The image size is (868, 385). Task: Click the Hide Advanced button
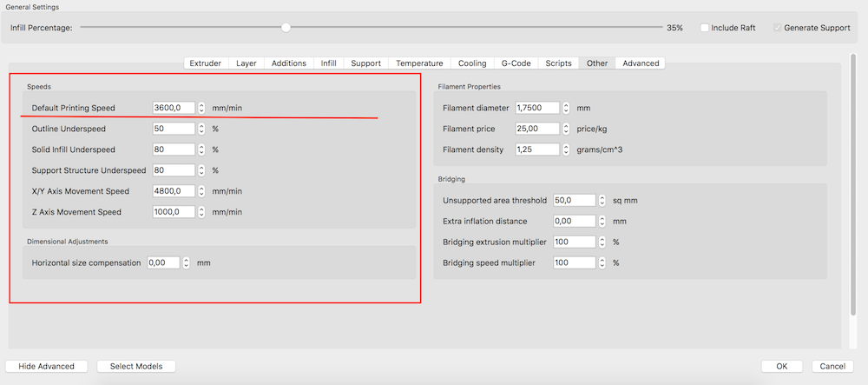pos(46,366)
